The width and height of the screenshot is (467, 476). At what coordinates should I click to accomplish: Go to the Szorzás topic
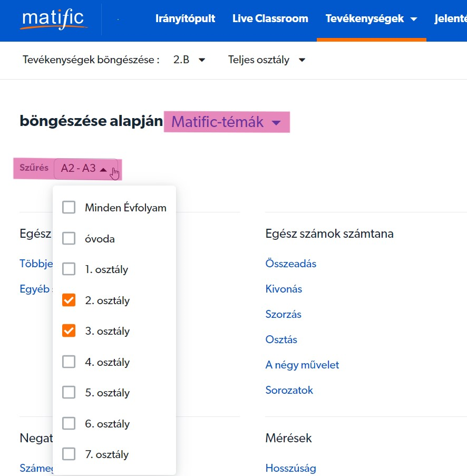point(283,314)
